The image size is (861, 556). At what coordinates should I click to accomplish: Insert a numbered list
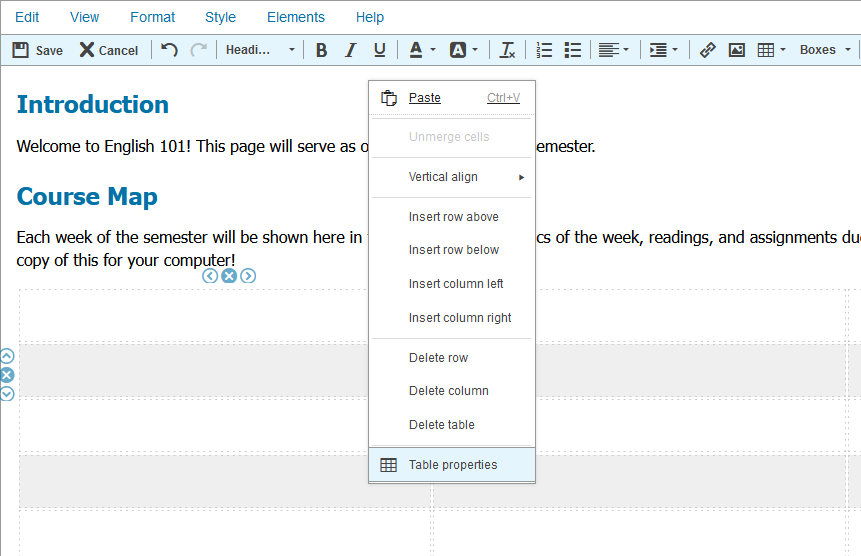(x=544, y=50)
